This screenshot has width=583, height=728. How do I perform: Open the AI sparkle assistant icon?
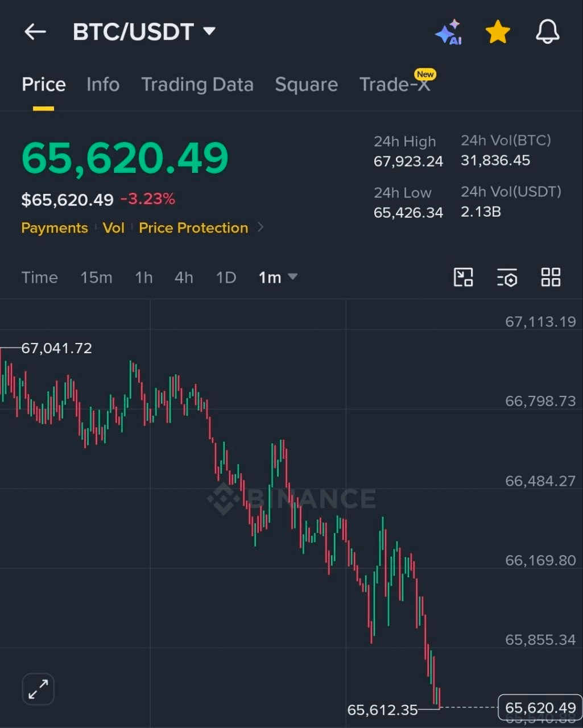click(449, 32)
